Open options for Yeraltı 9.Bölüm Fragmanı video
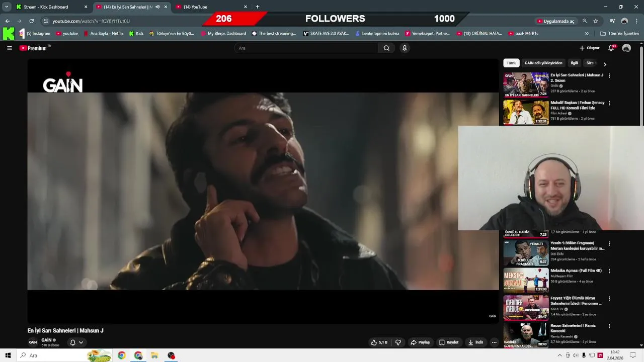644x362 pixels. (x=609, y=243)
